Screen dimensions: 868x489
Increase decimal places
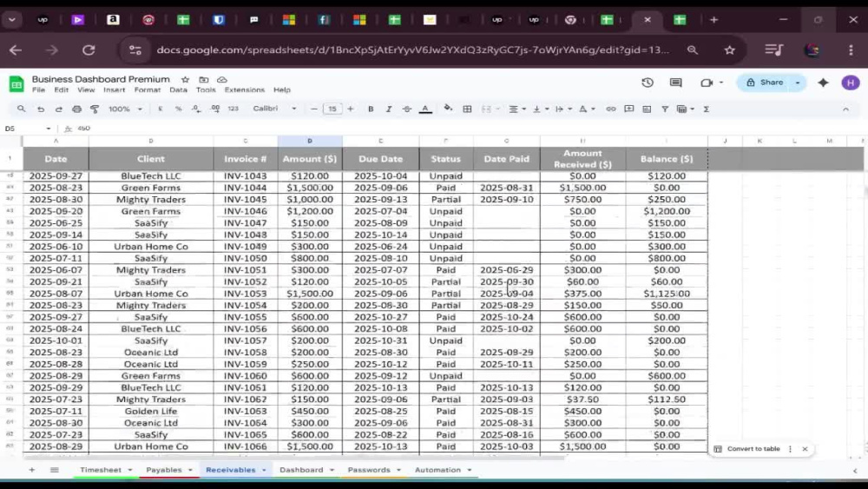click(x=215, y=109)
